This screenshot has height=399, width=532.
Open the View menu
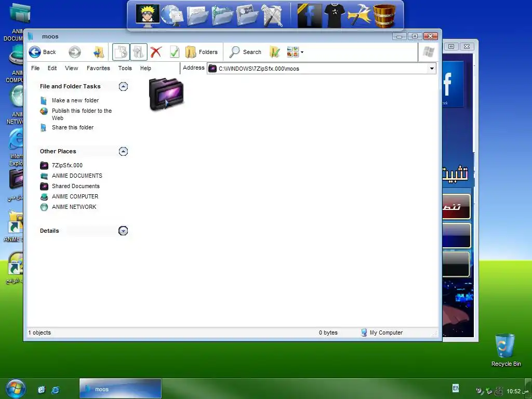(72, 68)
